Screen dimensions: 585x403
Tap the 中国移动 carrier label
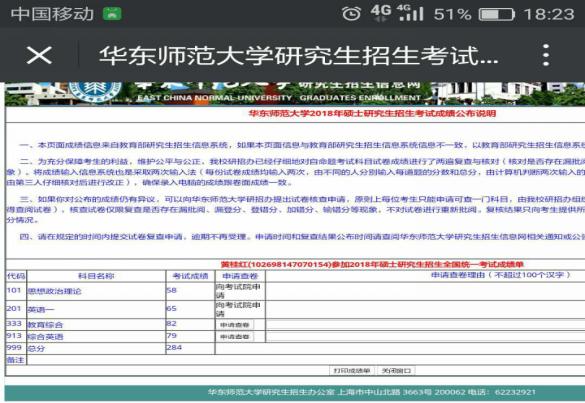(x=52, y=14)
